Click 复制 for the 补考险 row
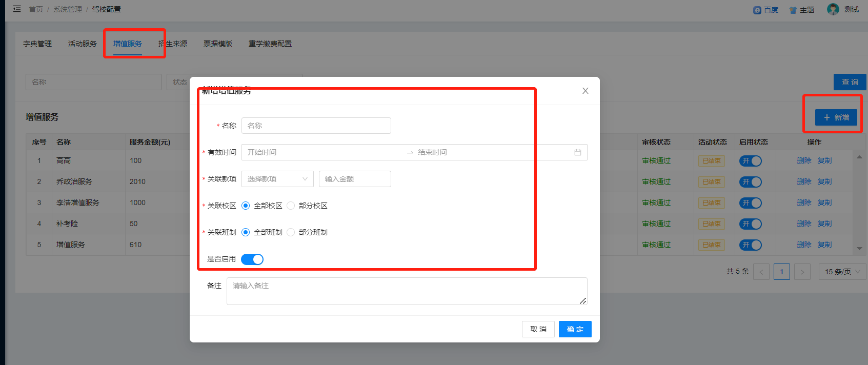Image resolution: width=868 pixels, height=365 pixels. pyautogui.click(x=824, y=224)
